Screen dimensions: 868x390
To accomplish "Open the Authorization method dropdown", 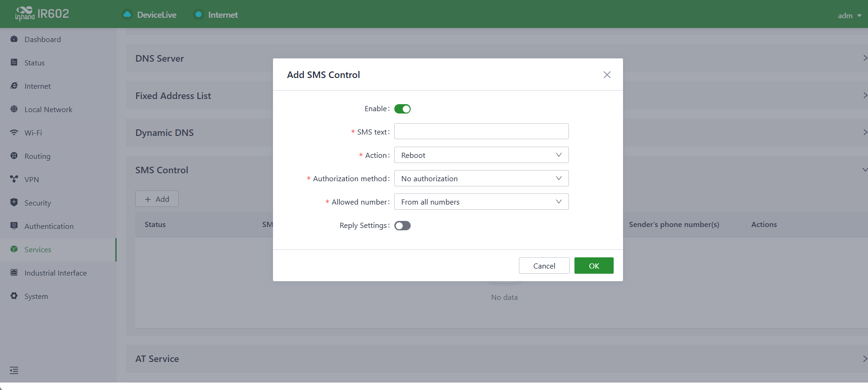I will pos(481,178).
